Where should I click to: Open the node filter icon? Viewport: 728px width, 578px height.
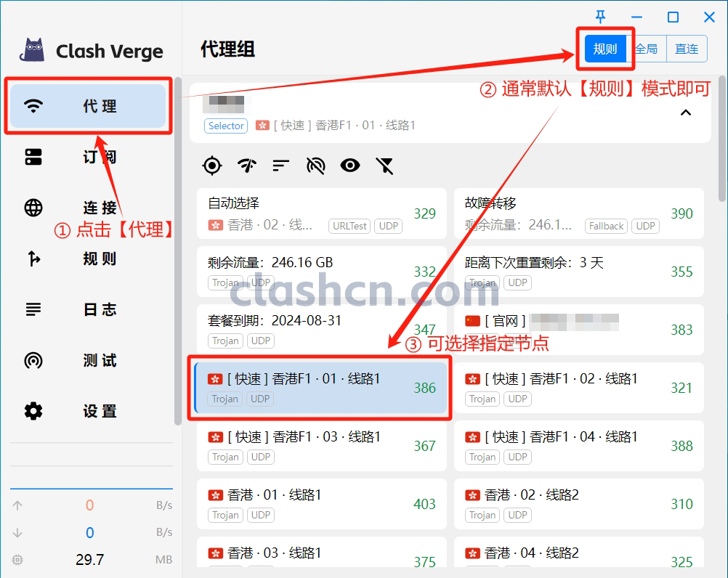coord(384,166)
